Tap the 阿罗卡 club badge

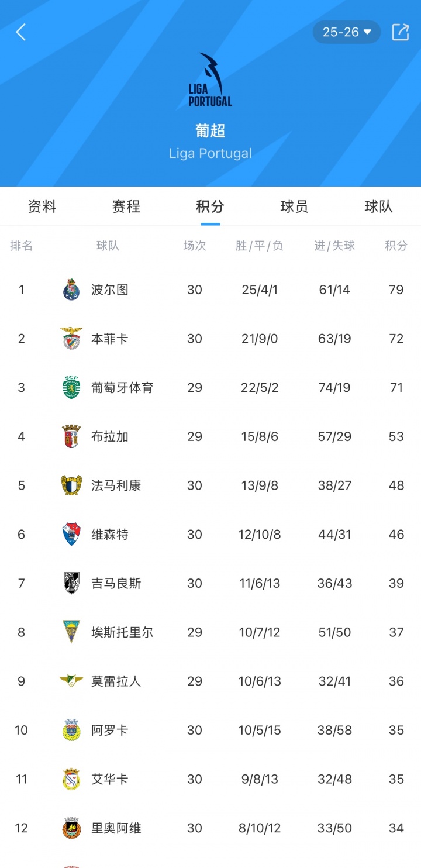[x=71, y=730]
